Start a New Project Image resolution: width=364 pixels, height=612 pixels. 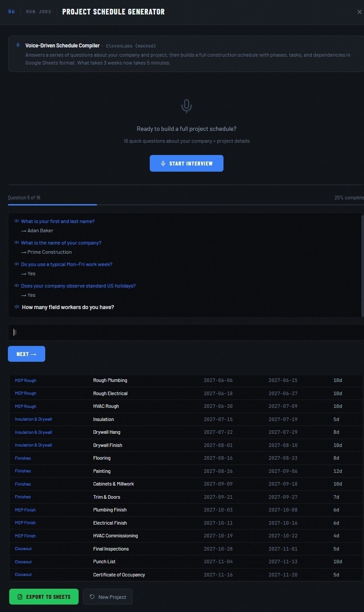[108, 597]
